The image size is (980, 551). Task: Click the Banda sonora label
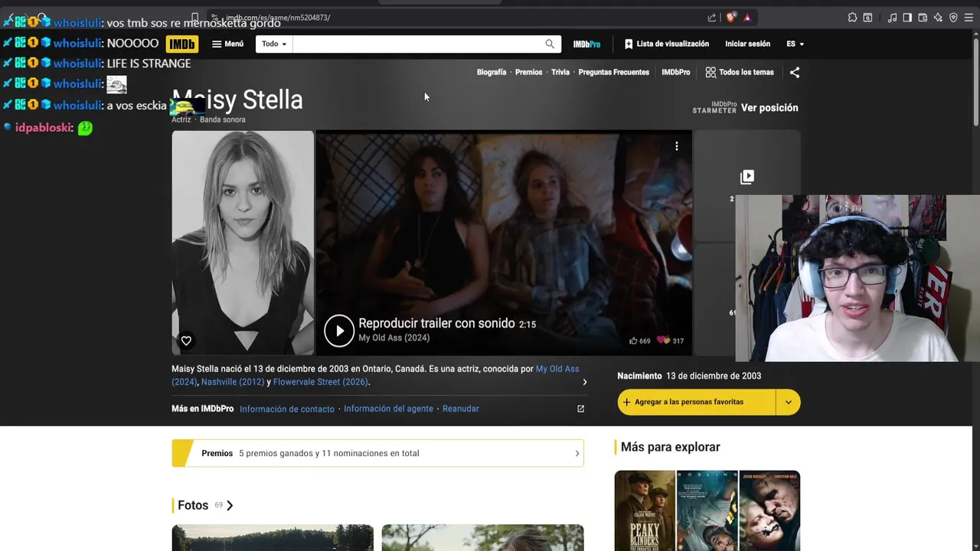pyautogui.click(x=223, y=119)
